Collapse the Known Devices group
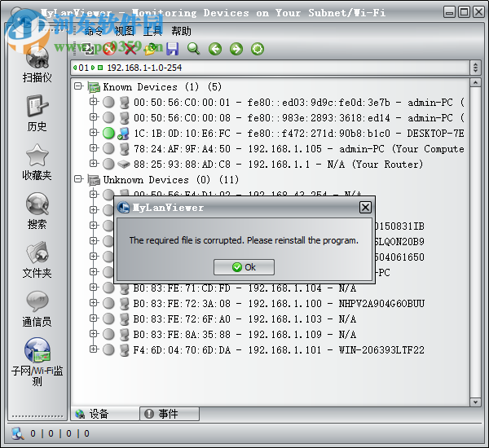 [78, 86]
